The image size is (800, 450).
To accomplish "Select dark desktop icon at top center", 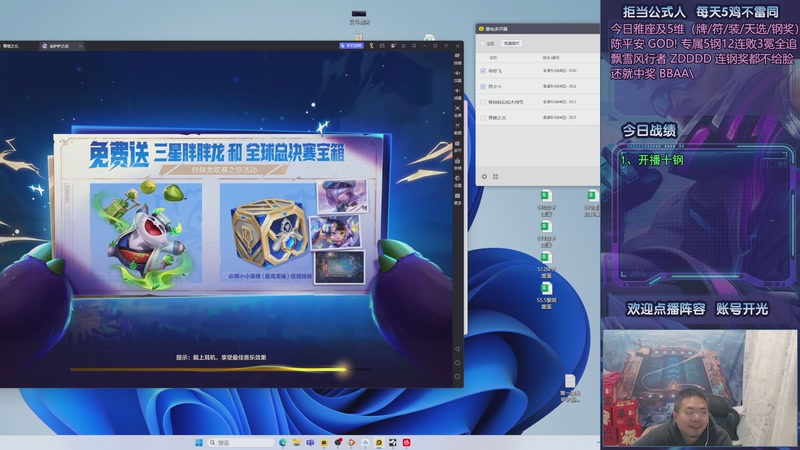I will [x=359, y=17].
